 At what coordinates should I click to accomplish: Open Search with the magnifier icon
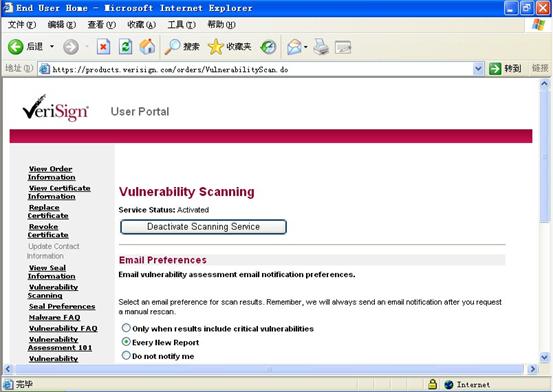[172, 47]
